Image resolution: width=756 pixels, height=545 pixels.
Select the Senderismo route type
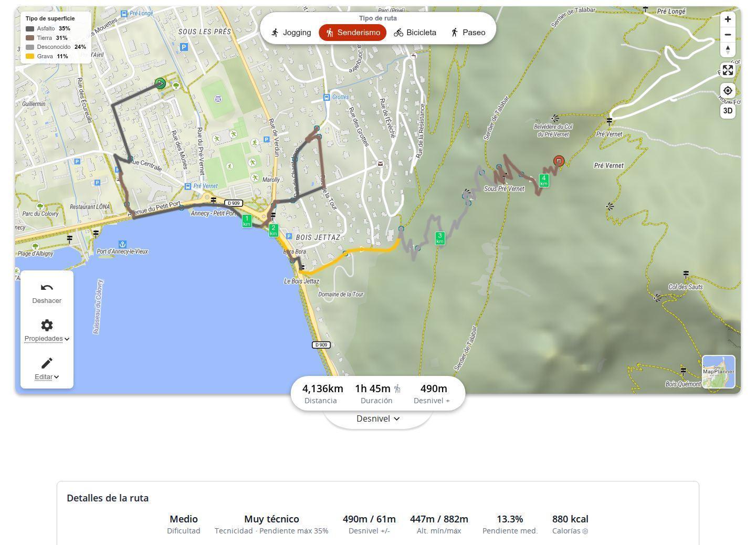click(x=353, y=33)
